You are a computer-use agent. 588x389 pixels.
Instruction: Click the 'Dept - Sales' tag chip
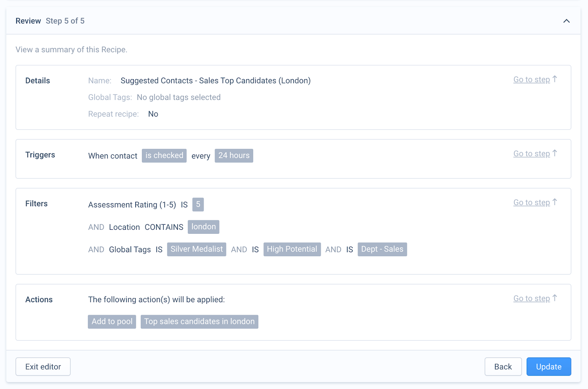point(382,249)
